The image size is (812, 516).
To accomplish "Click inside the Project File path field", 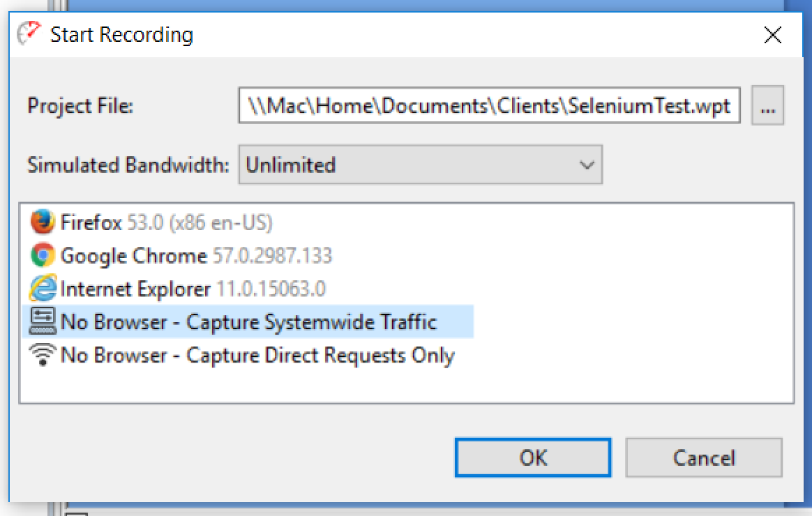I will pyautogui.click(x=489, y=105).
